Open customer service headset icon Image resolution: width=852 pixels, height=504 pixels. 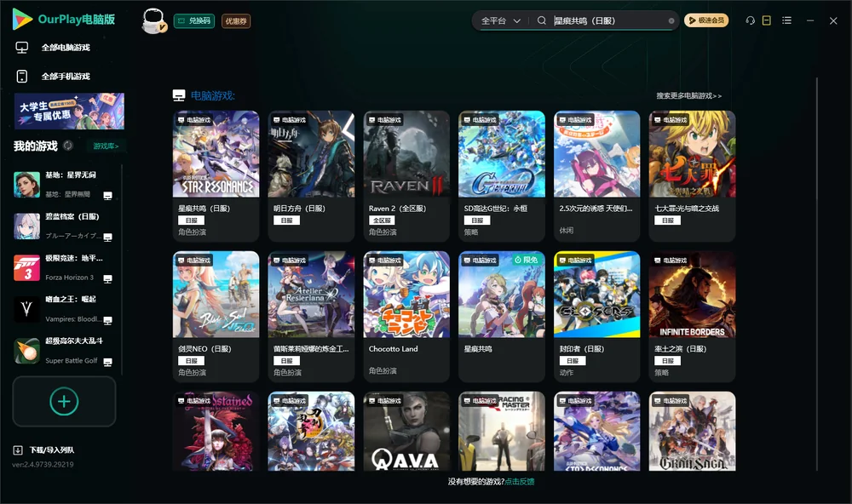(x=750, y=20)
